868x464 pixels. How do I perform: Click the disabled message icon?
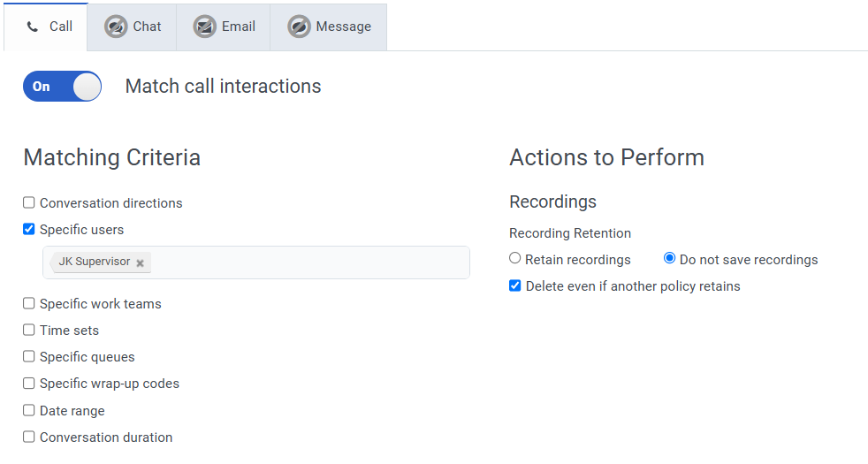(x=299, y=27)
